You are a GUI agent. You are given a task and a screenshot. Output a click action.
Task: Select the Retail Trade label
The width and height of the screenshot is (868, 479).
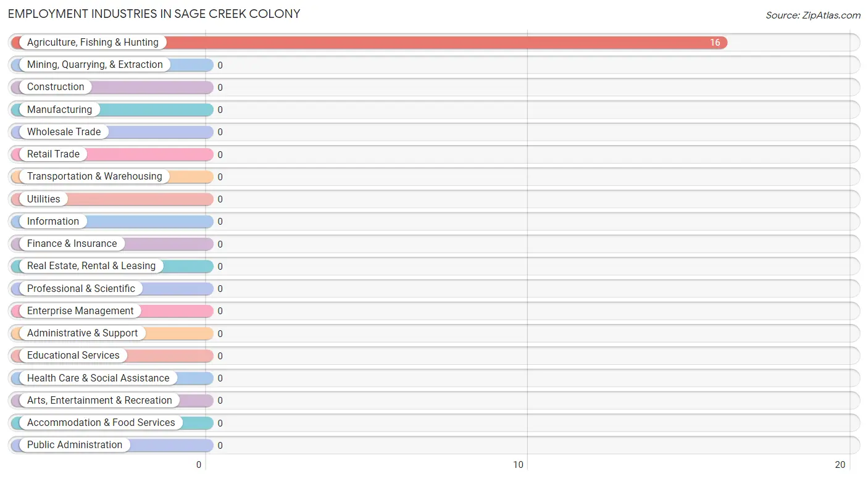click(x=53, y=154)
